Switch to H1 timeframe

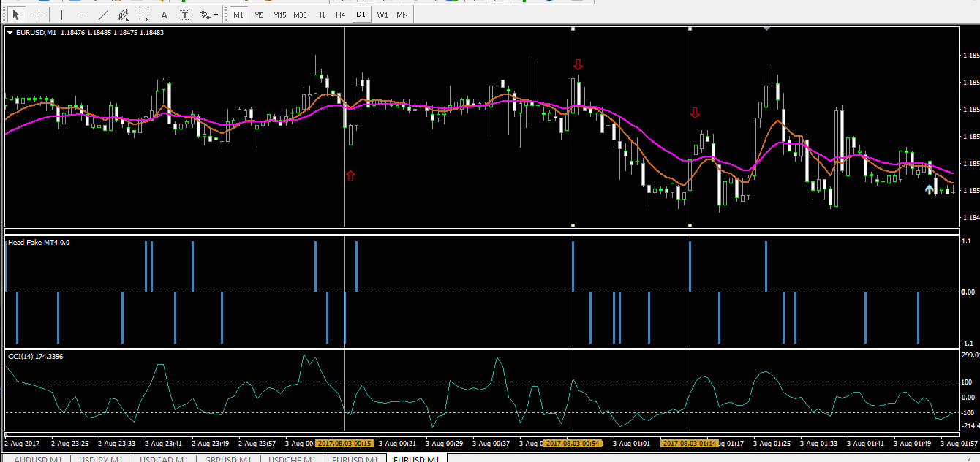point(320,15)
